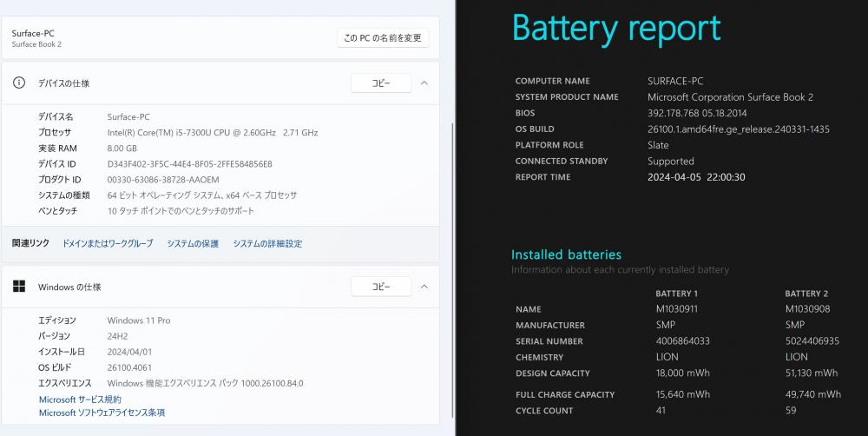Select the experience pack 1000.26100.84.0 text
The image size is (868, 436).
(x=206, y=383)
